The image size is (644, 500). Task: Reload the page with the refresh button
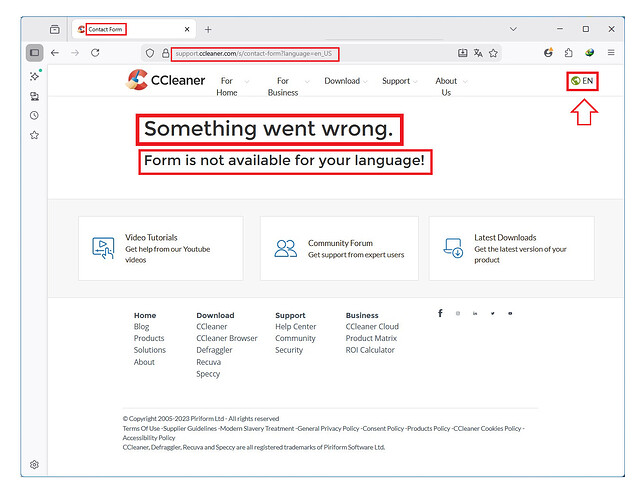click(96, 53)
